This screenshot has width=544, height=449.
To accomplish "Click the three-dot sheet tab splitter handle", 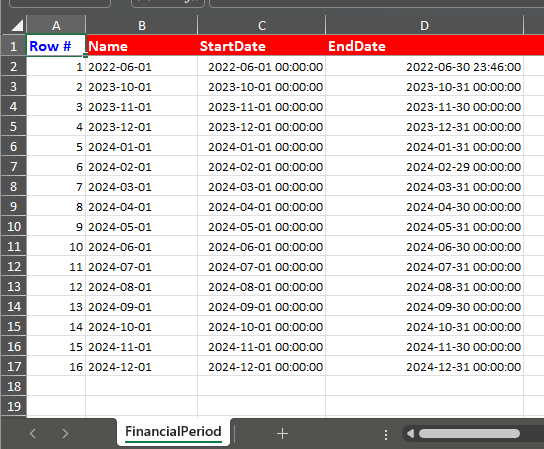I will [386, 435].
